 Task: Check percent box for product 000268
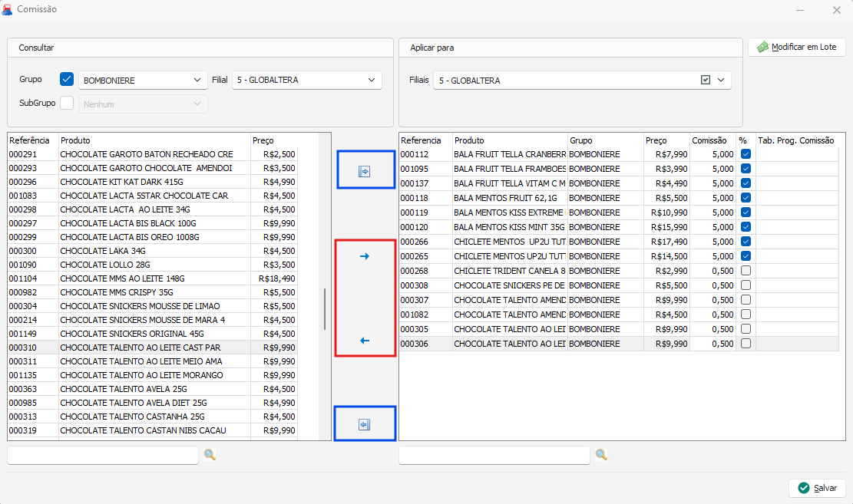(x=746, y=271)
